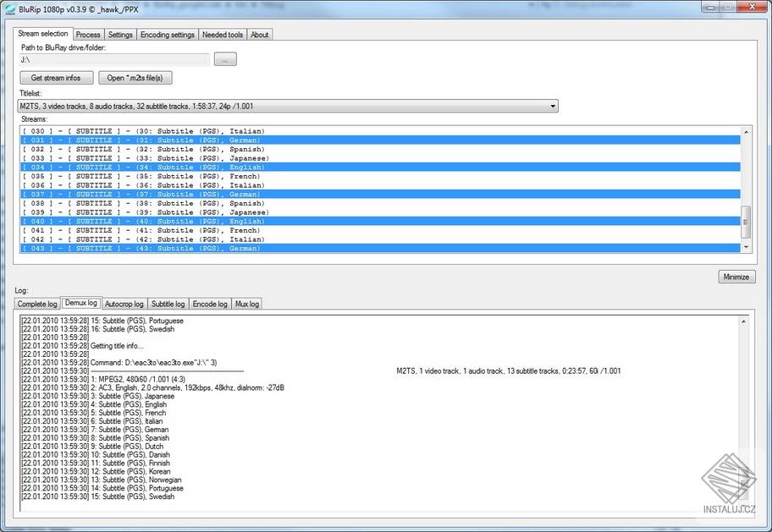Click the Minimize button above log
Screen dimensions: 772x532
(x=736, y=277)
